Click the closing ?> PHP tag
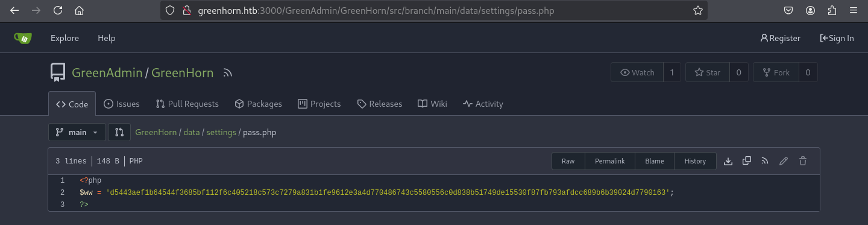The width and height of the screenshot is (868, 225). (84, 204)
